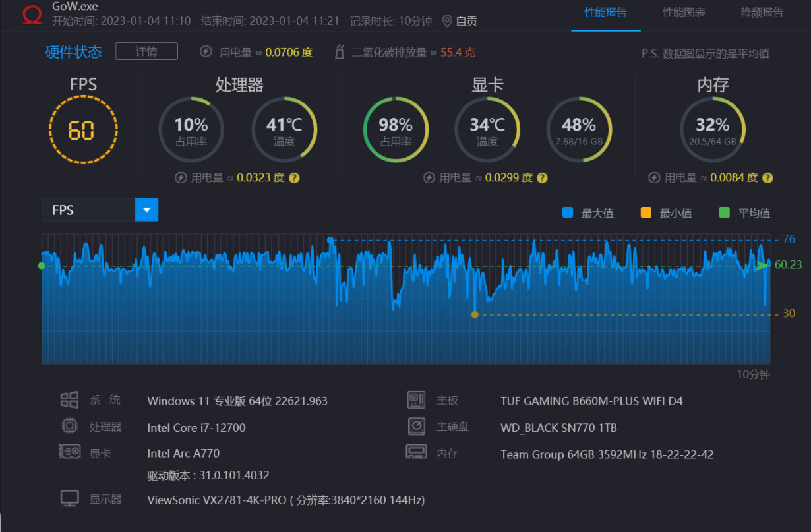The width and height of the screenshot is (811, 532).
Task: Switch to the 性能报告 tab
Action: pos(605,13)
